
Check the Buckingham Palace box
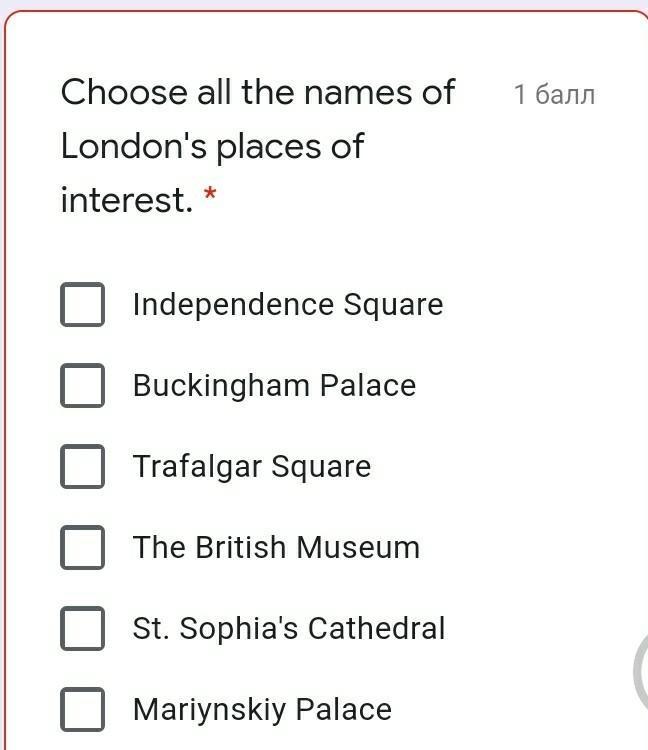pos(82,386)
